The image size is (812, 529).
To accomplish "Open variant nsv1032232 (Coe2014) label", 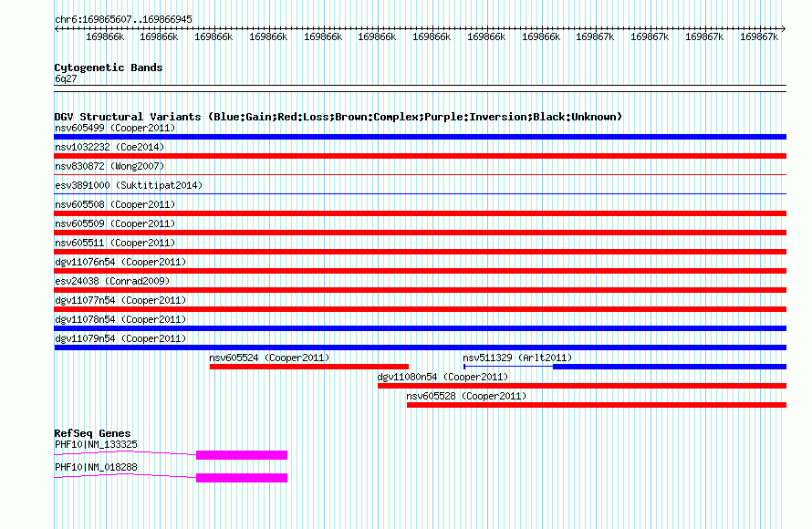I will point(109,147).
